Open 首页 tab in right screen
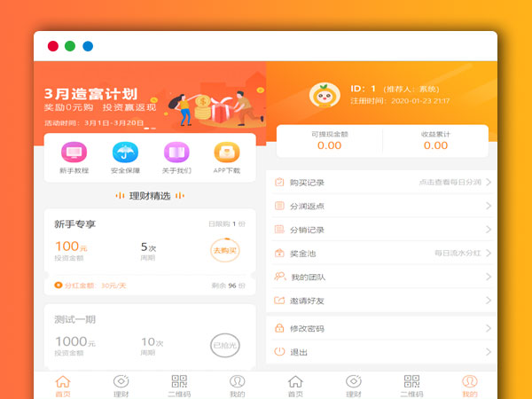The height and width of the screenshot is (399, 532). [x=295, y=386]
